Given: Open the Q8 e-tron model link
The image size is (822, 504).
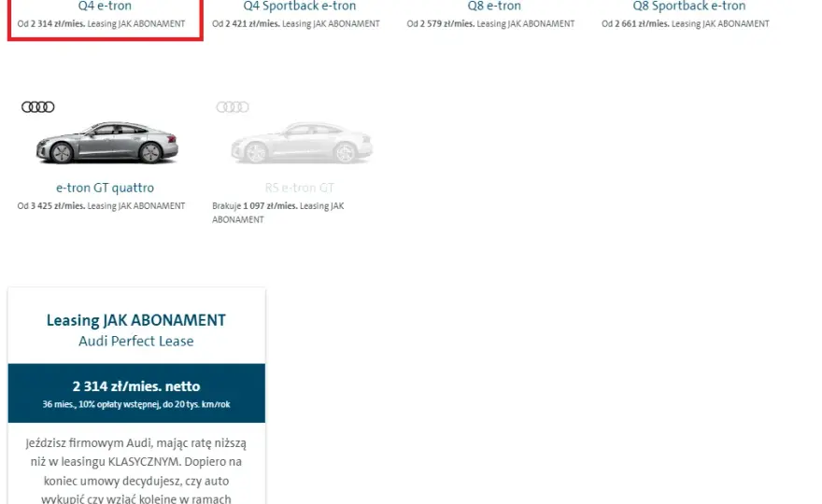Looking at the screenshot, I should [x=494, y=7].
